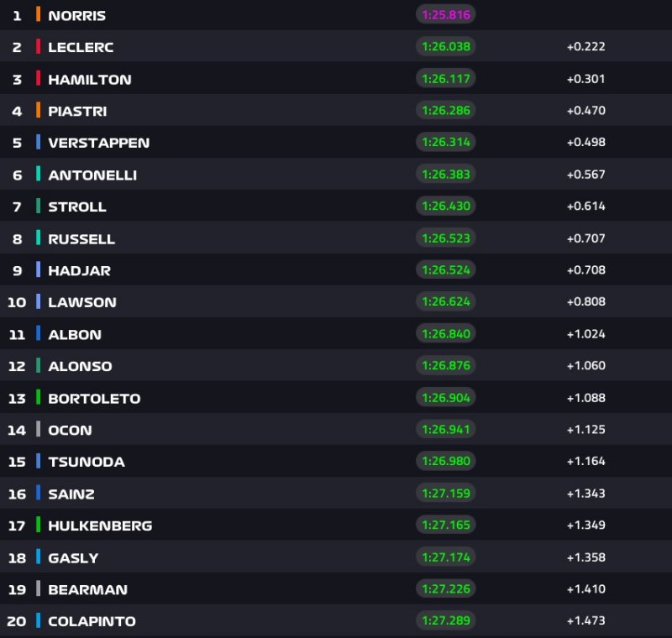
Task: Click Alonso's +1.060 gap value
Action: 585,365
